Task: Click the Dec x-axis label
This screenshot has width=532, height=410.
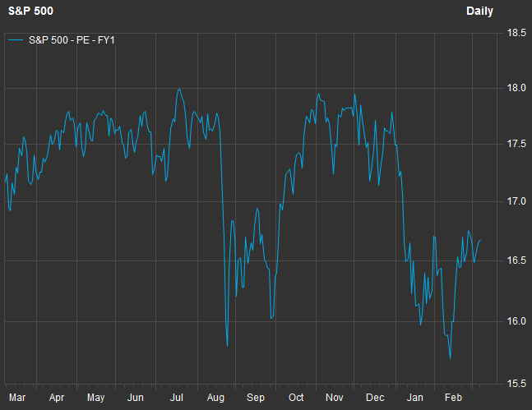Action: coord(375,397)
